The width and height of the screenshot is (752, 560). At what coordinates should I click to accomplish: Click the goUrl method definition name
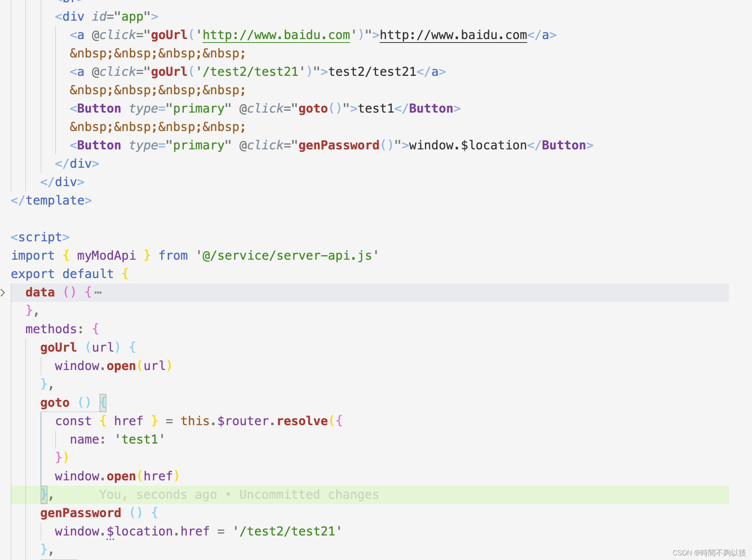pyautogui.click(x=59, y=347)
